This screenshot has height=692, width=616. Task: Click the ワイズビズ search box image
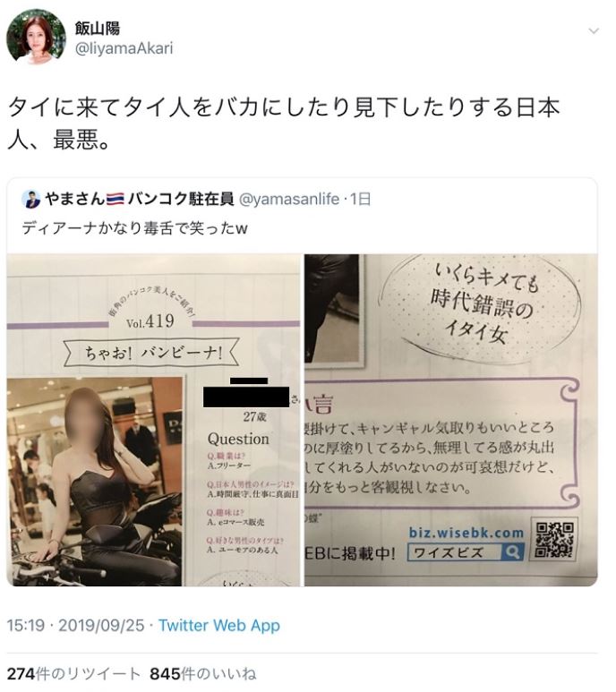coord(466,552)
